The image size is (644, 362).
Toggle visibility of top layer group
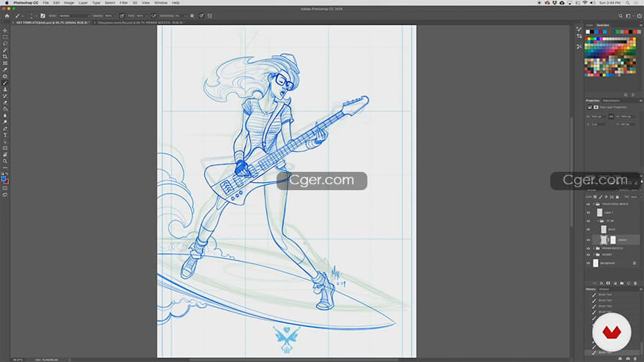pos(588,204)
